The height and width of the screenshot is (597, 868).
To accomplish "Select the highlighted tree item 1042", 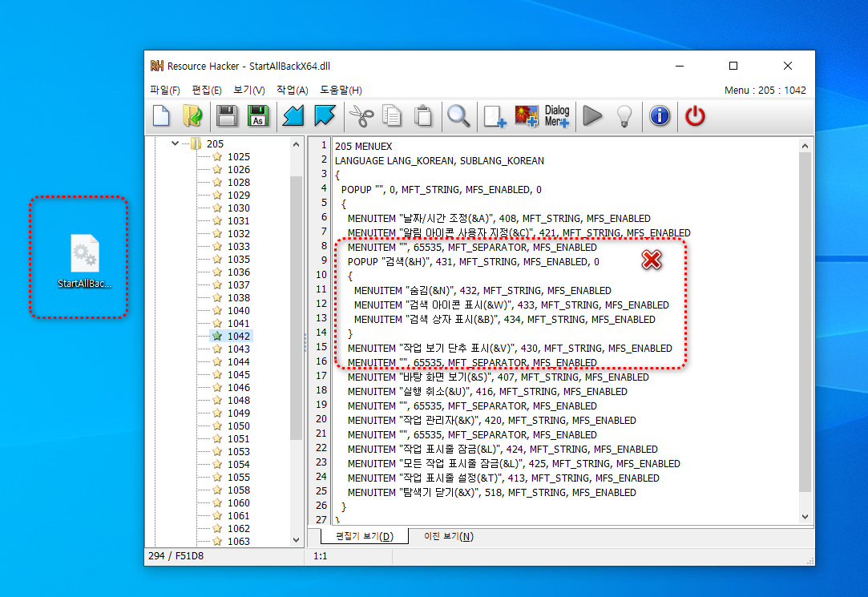I will click(x=239, y=336).
